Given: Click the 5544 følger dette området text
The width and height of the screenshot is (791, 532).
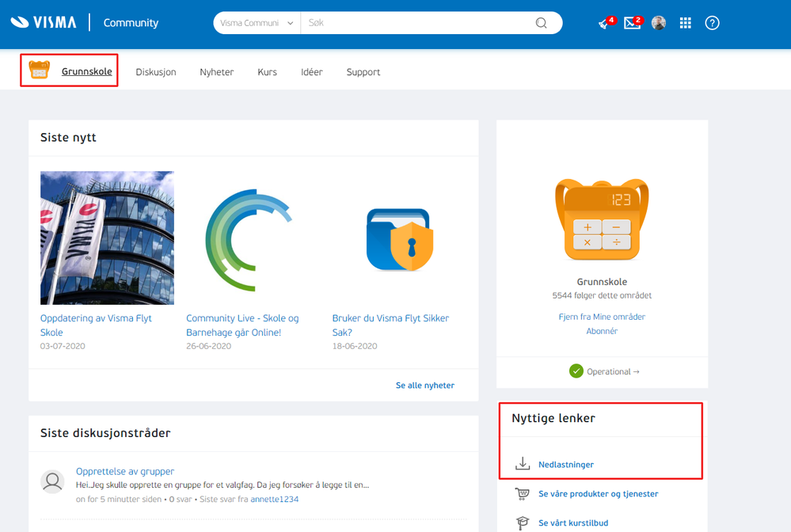Looking at the screenshot, I should pyautogui.click(x=602, y=295).
